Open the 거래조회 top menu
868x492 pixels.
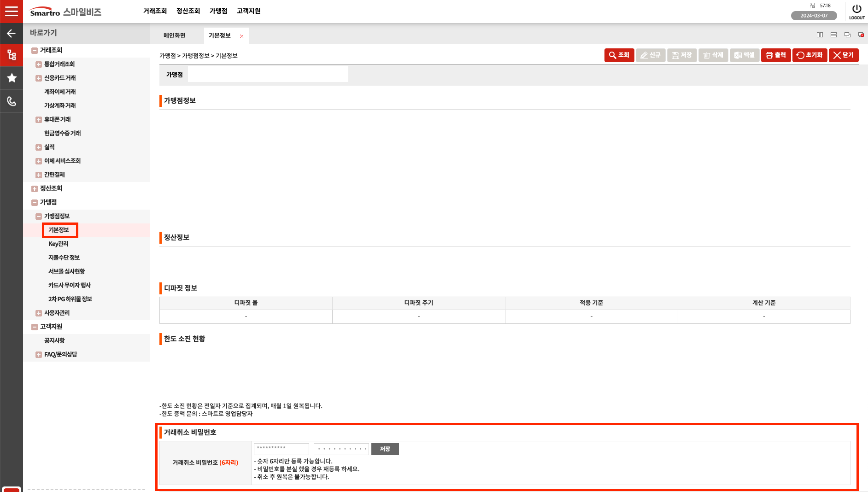[x=155, y=11]
